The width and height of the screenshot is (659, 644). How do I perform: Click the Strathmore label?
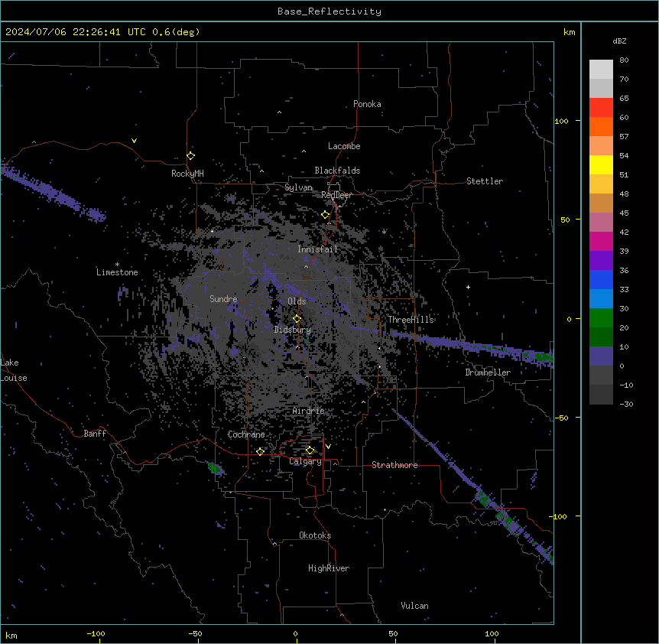pyautogui.click(x=394, y=465)
